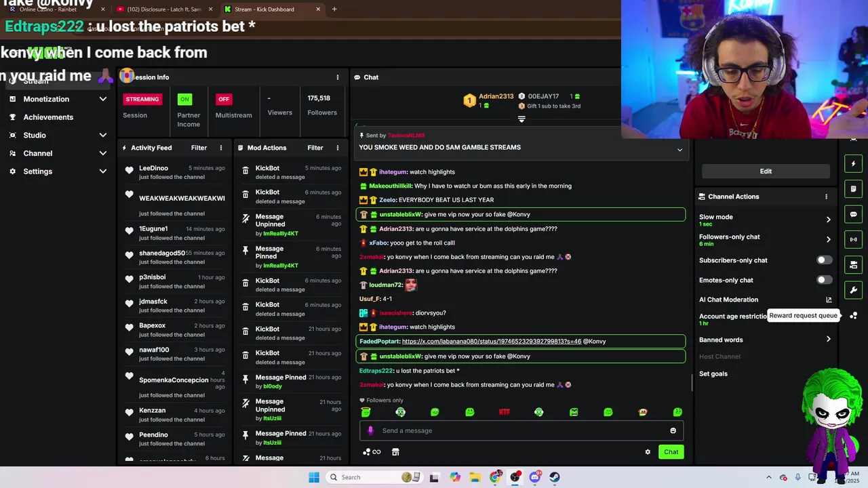Open Channel Actions three-dot menu
This screenshot has height=488, width=868.
[826, 197]
